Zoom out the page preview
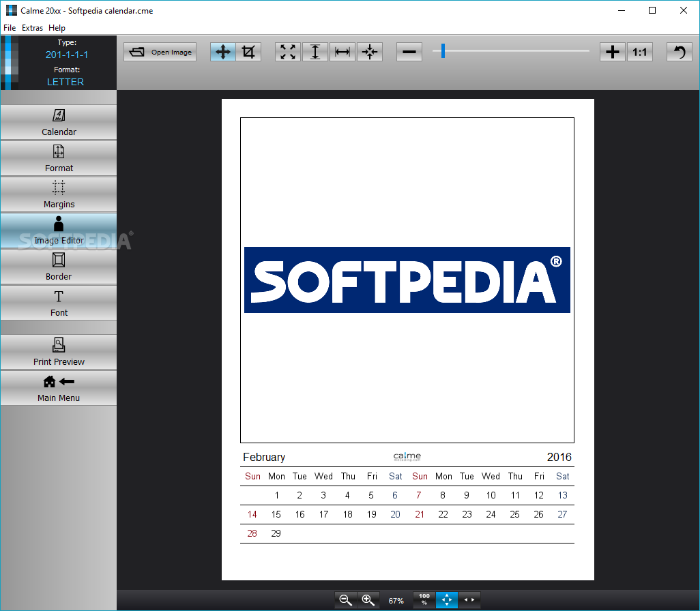The height and width of the screenshot is (611, 700). (x=345, y=600)
